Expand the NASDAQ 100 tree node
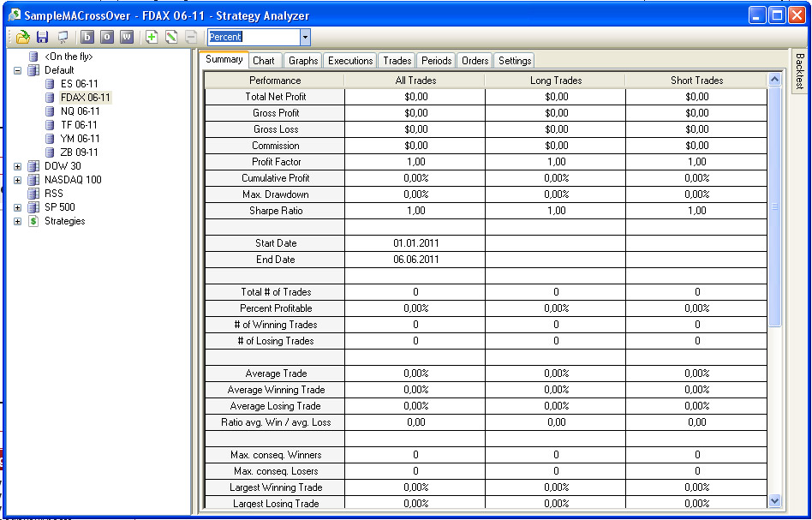812x520 pixels. tap(18, 180)
